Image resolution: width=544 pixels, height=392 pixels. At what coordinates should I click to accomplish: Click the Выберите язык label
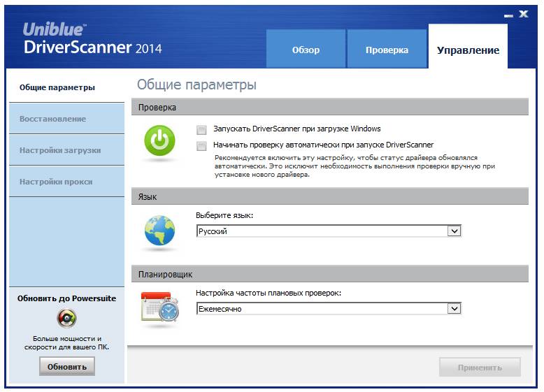click(224, 215)
